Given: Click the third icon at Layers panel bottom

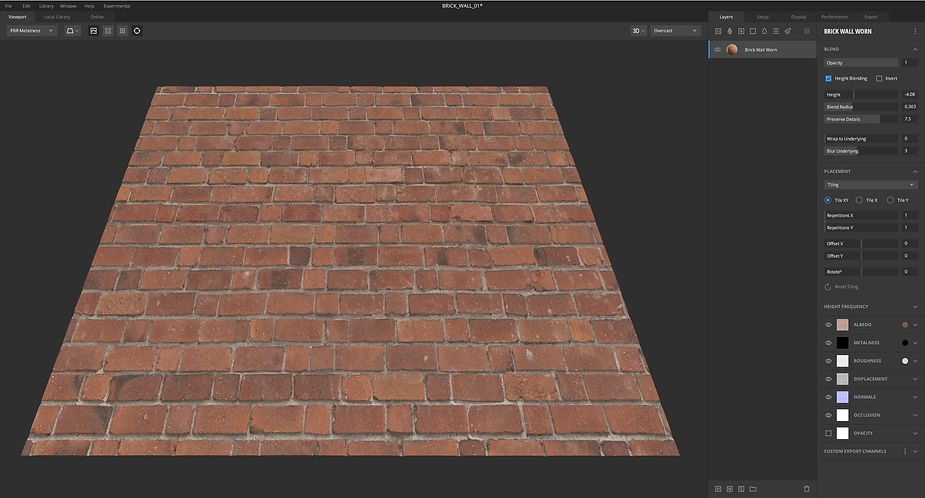Looking at the screenshot, I should tap(741, 489).
